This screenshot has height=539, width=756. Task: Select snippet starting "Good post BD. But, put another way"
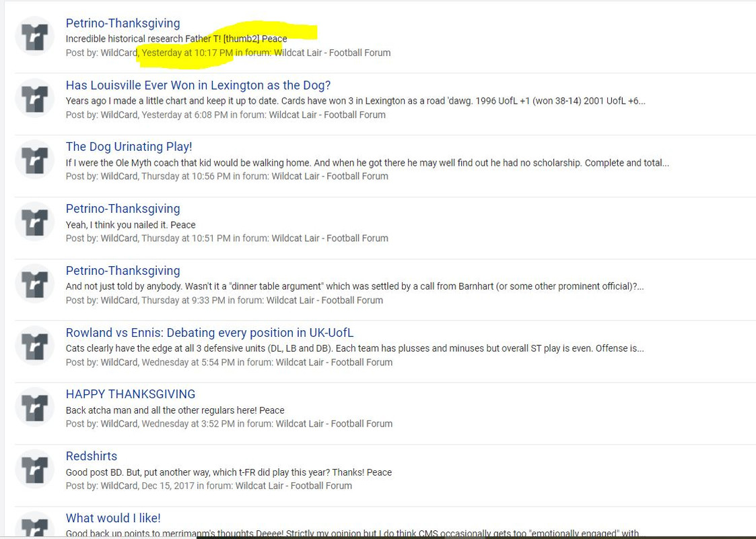click(228, 472)
